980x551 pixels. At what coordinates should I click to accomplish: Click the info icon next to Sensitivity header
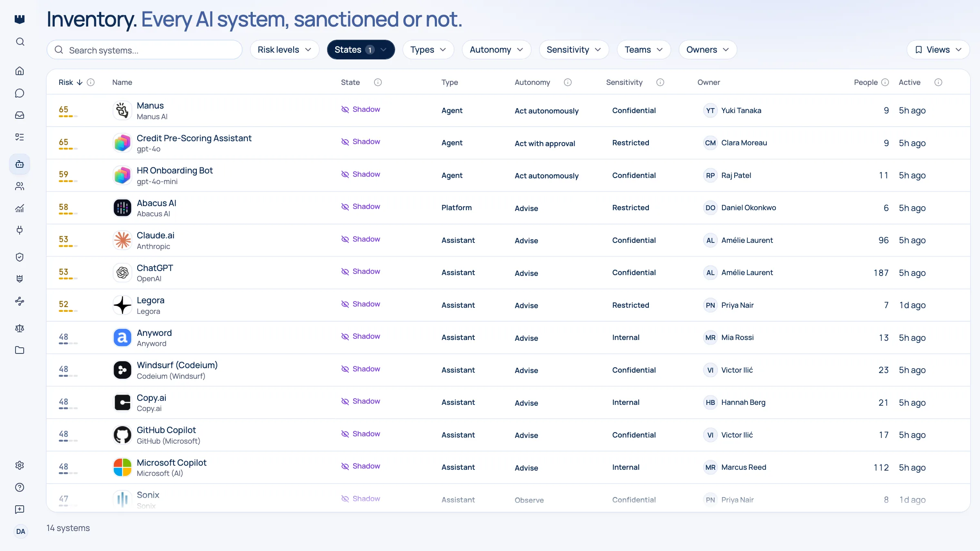click(660, 82)
